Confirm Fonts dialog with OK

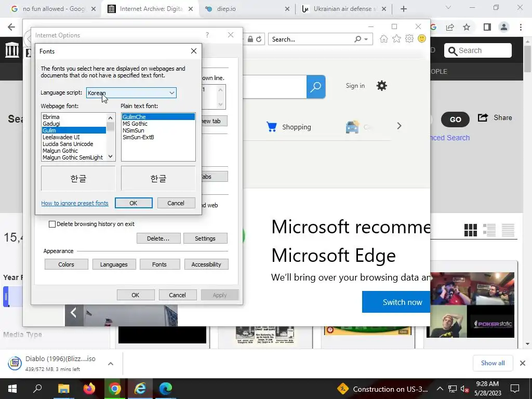[x=134, y=203]
